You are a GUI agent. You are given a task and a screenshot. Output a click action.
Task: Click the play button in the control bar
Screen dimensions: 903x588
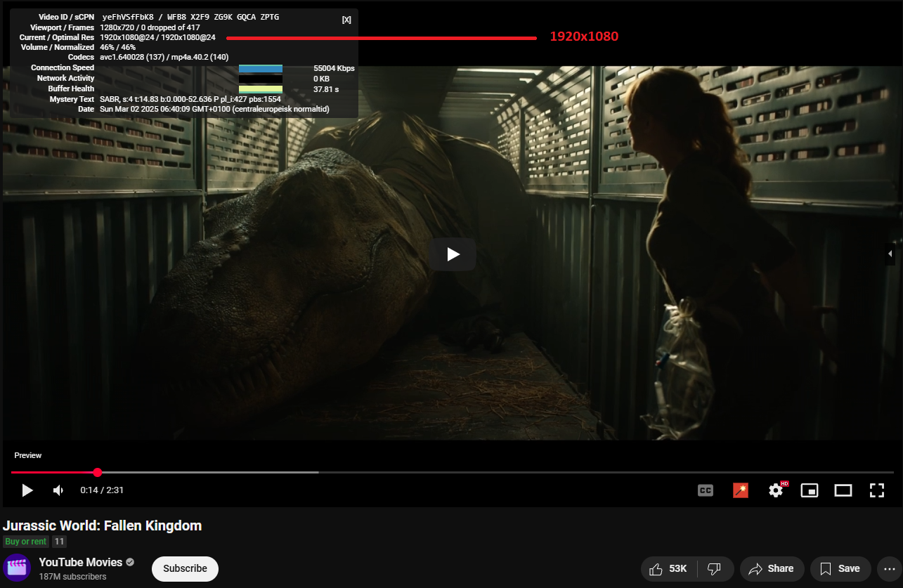[27, 490]
